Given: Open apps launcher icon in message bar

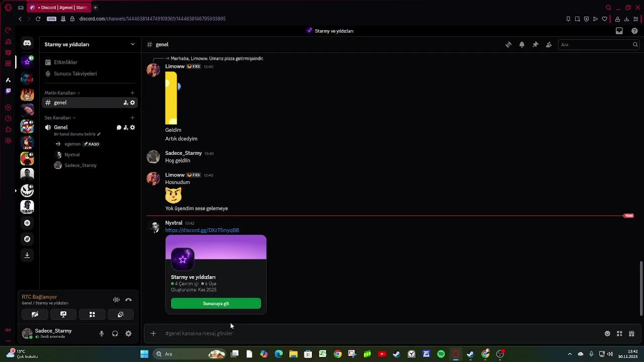Looking at the screenshot, I should 619,333.
